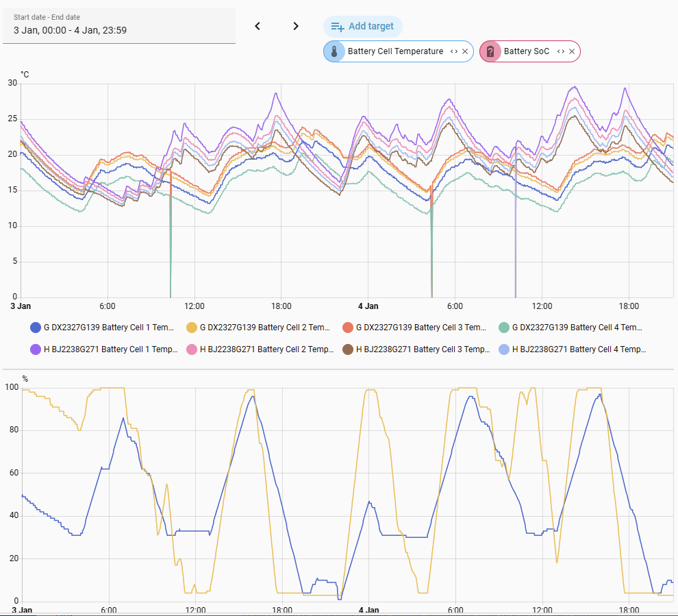Click the Add target button
Viewport: 678px width, 616px height.
click(362, 27)
